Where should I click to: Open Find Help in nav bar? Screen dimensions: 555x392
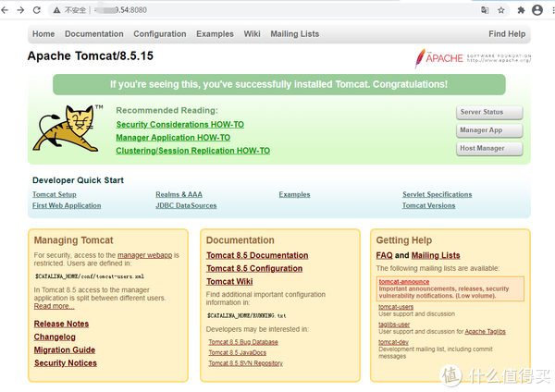(507, 34)
